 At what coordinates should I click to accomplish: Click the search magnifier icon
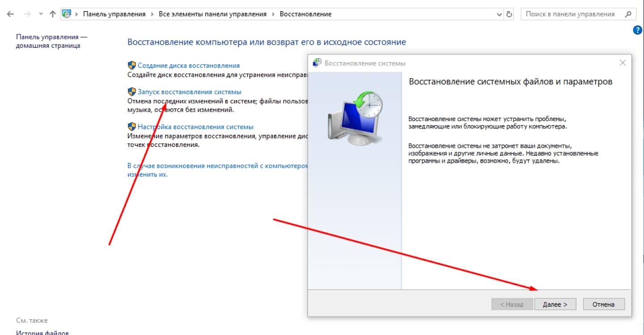628,14
